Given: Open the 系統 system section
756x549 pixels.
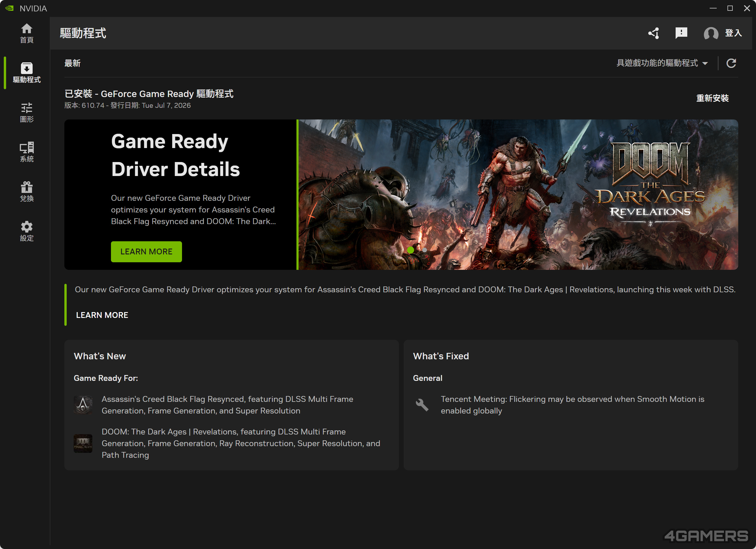Looking at the screenshot, I should [x=27, y=152].
